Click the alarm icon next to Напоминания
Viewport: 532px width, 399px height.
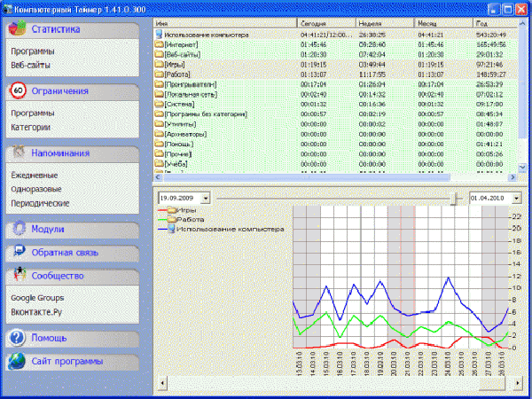click(17, 153)
